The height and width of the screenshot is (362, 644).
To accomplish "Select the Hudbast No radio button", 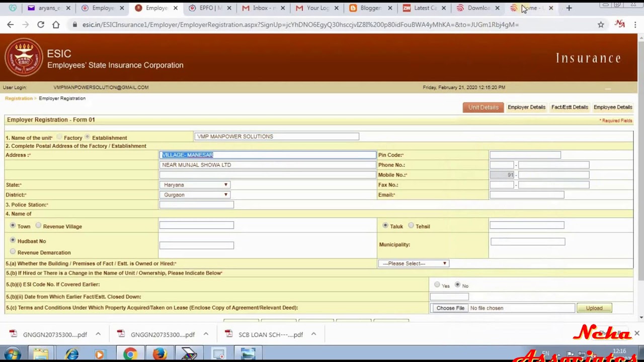I will [x=13, y=240].
